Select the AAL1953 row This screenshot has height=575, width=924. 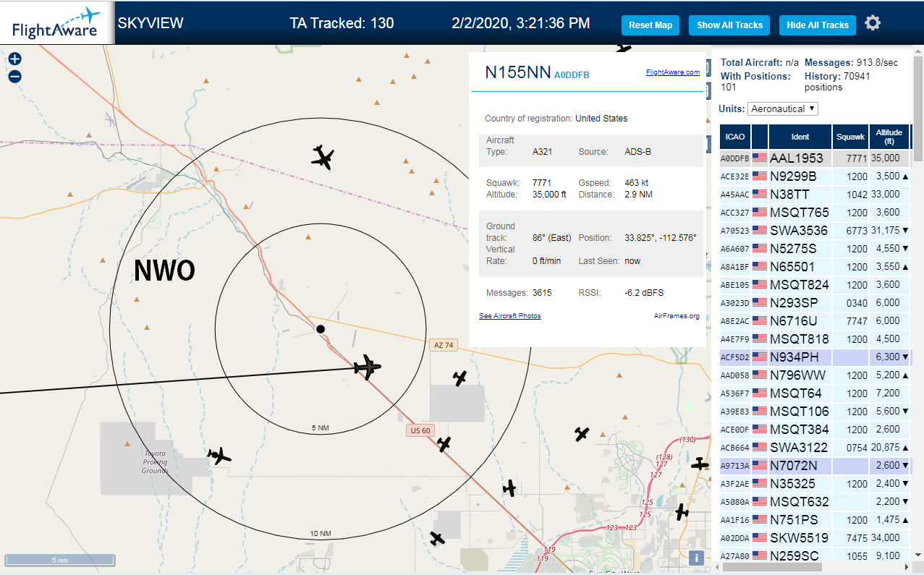point(815,158)
